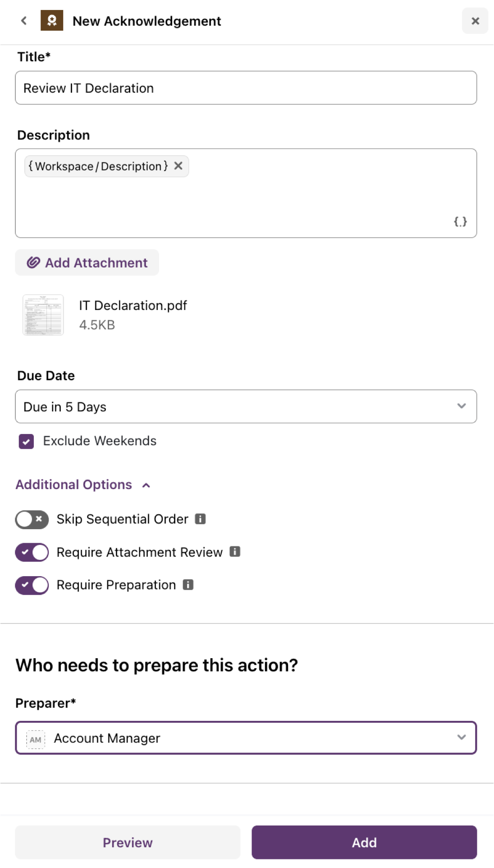
Task: Turn off the Require Preparation toggle
Action: click(32, 585)
